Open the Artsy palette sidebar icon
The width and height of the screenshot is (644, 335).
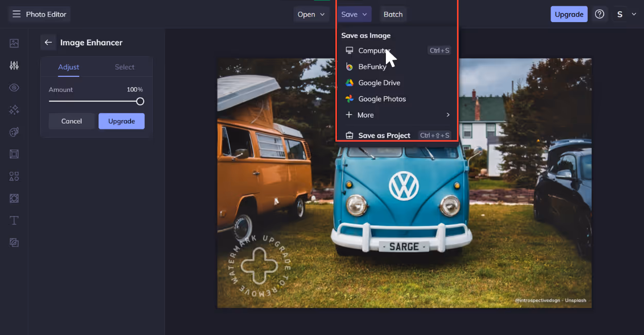click(14, 132)
